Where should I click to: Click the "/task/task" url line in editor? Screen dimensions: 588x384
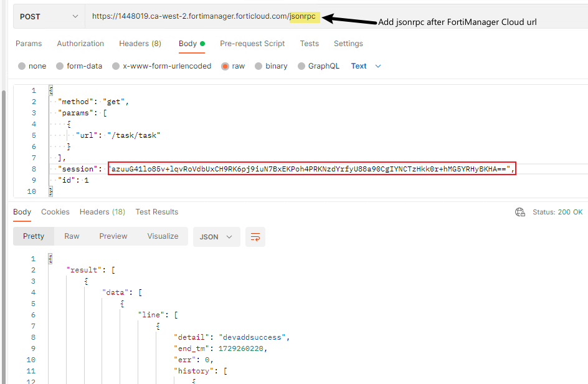coord(118,135)
